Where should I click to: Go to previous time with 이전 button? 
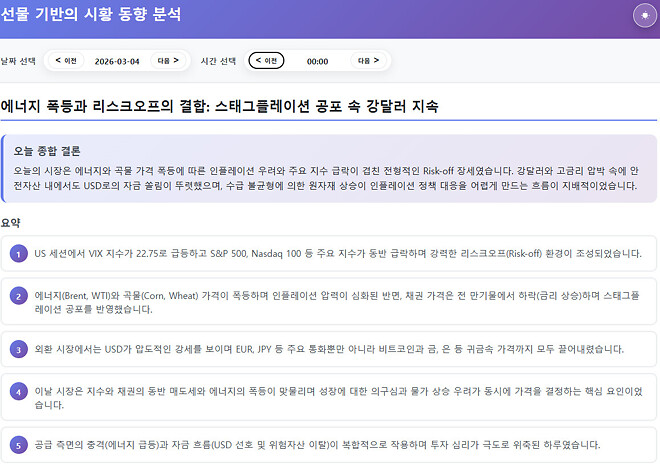click(x=266, y=61)
